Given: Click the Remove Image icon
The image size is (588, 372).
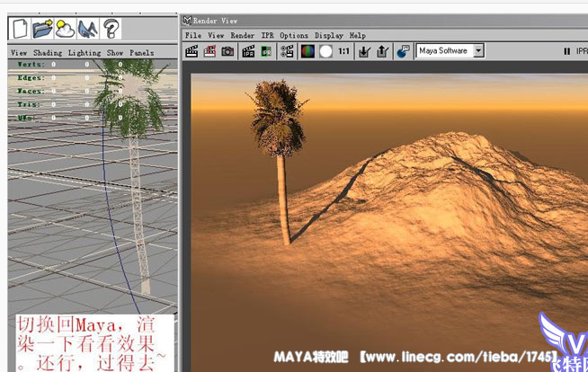Looking at the screenshot, I should 382,51.
